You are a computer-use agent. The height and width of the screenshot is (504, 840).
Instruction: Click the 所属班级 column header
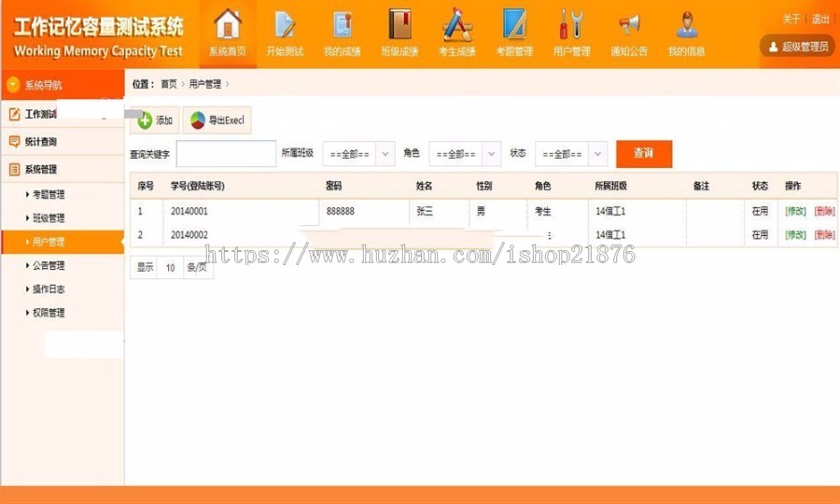click(x=610, y=186)
